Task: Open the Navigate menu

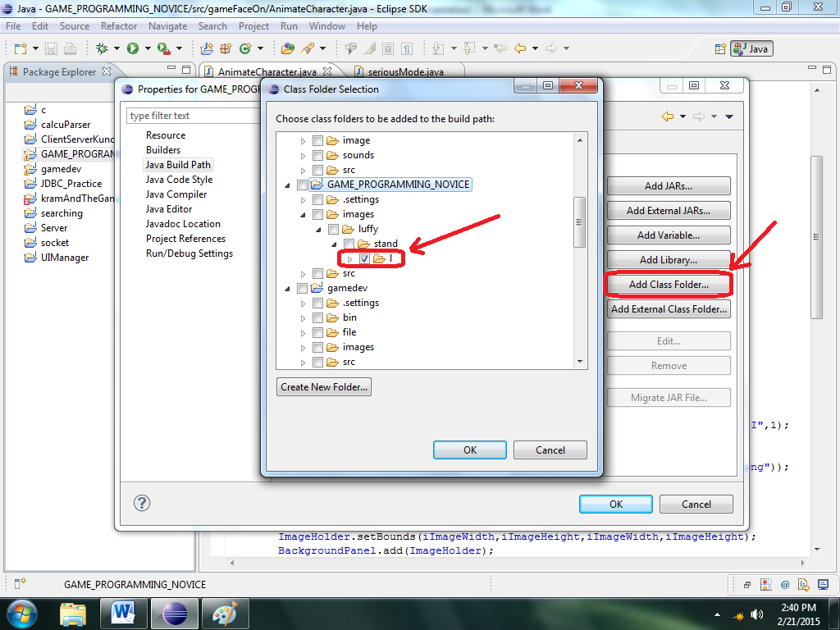Action: [x=167, y=25]
